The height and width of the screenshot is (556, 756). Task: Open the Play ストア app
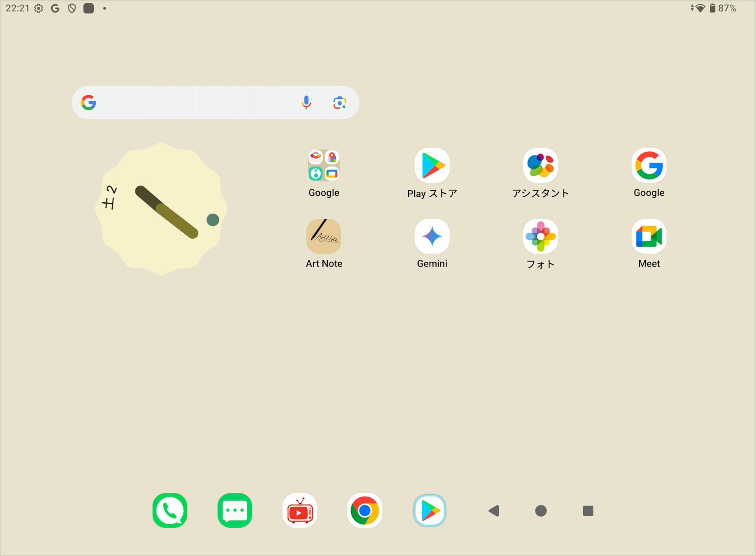click(x=432, y=165)
